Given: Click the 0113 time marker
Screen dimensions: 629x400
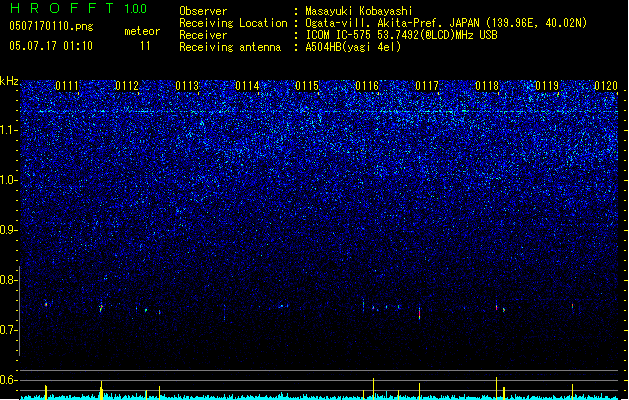Looking at the screenshot, I should [187, 86].
